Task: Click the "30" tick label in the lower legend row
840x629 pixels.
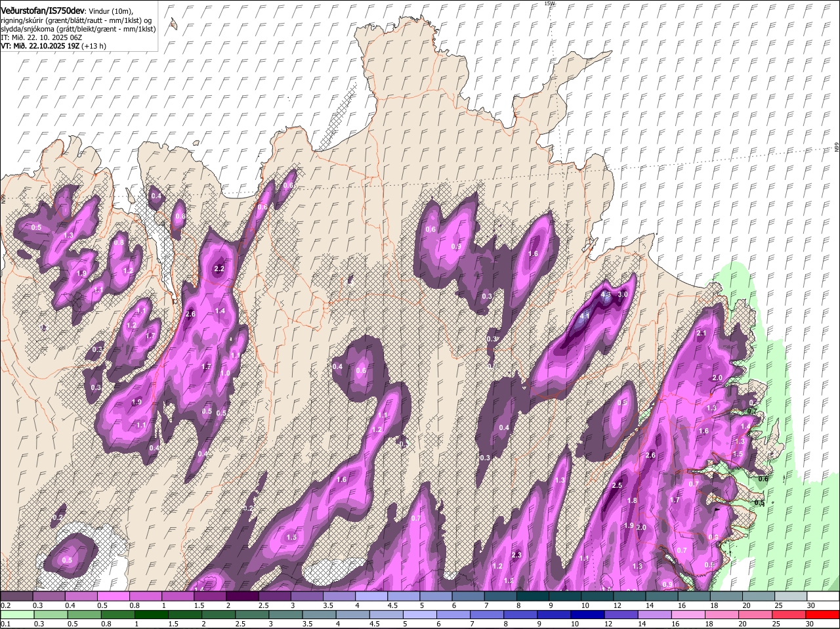Action: (809, 624)
